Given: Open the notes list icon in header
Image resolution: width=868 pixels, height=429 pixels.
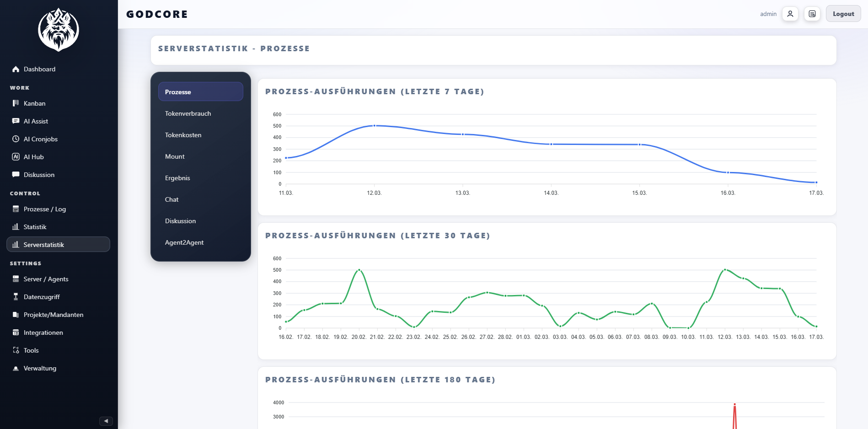Looking at the screenshot, I should click(x=812, y=14).
